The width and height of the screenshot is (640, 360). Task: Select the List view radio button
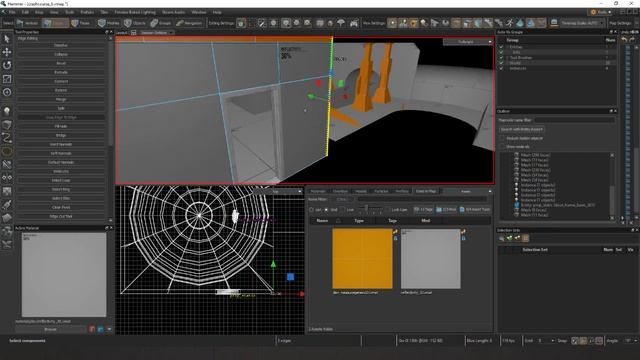click(x=311, y=210)
